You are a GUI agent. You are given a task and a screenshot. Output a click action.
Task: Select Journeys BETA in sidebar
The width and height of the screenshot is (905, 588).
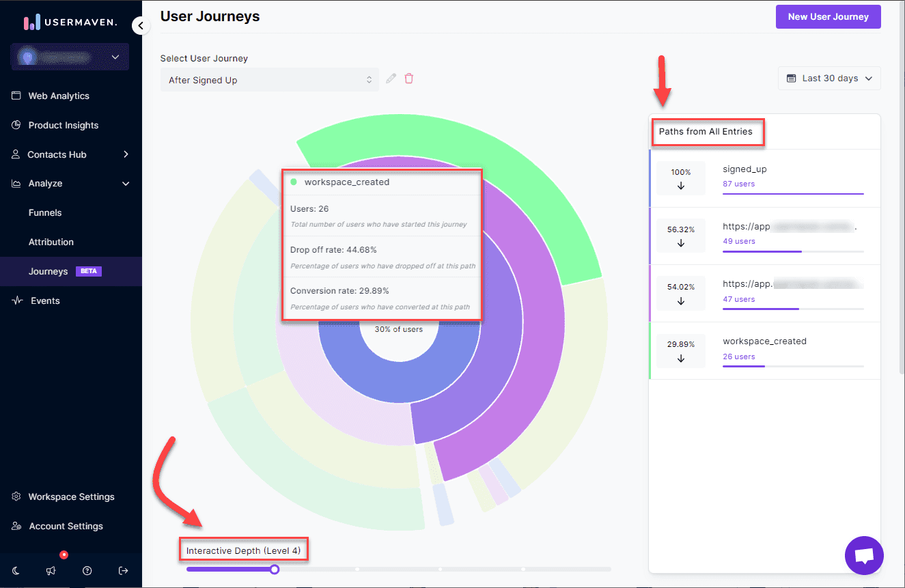coord(71,271)
